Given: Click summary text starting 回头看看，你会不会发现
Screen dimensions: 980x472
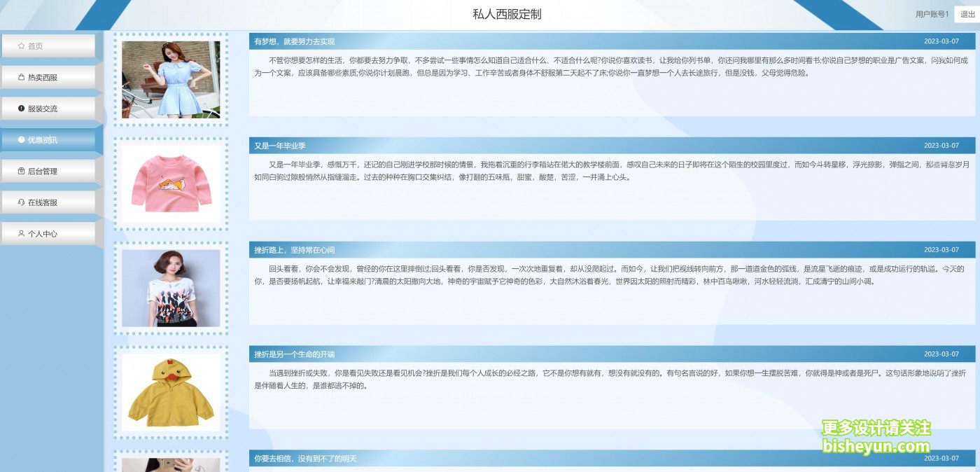Looking at the screenshot, I should coord(610,275).
